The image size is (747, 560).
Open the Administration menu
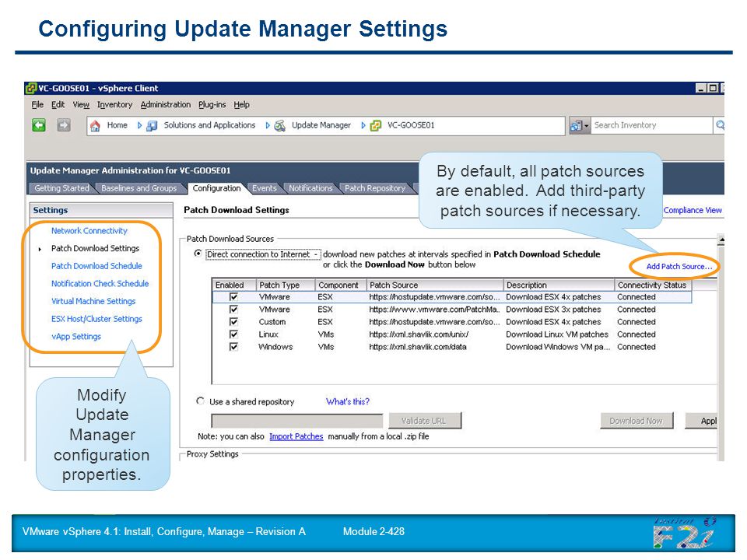tap(165, 104)
